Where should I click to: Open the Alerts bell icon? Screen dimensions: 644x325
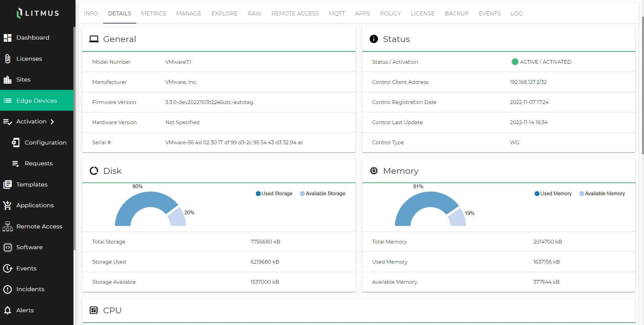coord(7,310)
